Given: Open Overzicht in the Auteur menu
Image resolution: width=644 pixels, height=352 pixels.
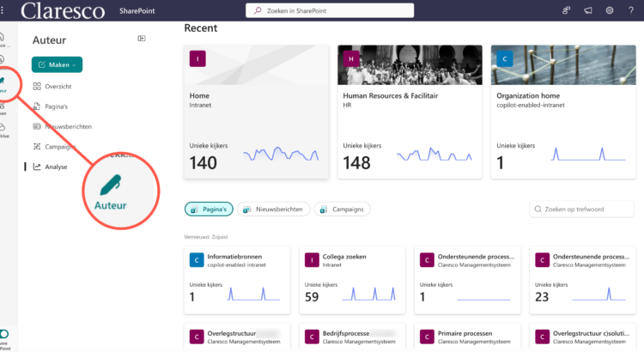Looking at the screenshot, I should (60, 87).
